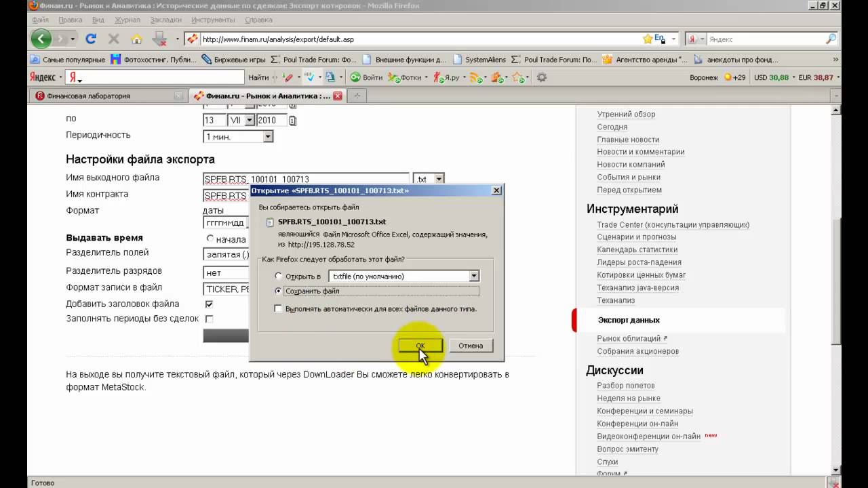Click the red pencil highlighter icon in Yandex bar
The width and height of the screenshot is (868, 488).
click(x=288, y=77)
